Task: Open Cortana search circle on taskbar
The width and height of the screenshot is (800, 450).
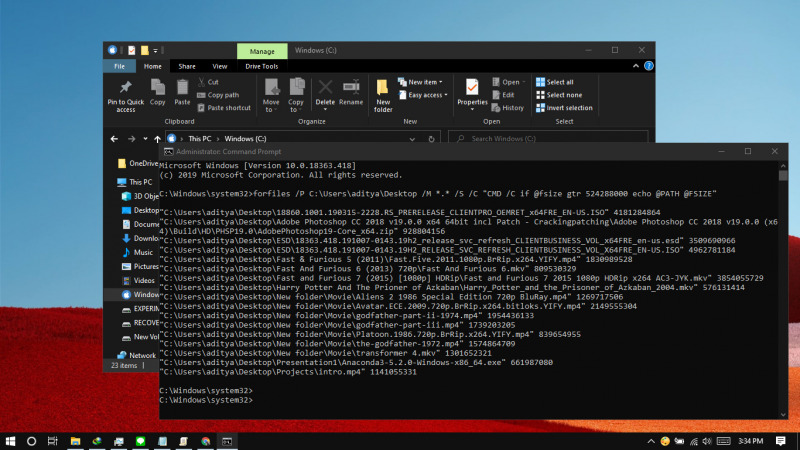Action: point(31,441)
